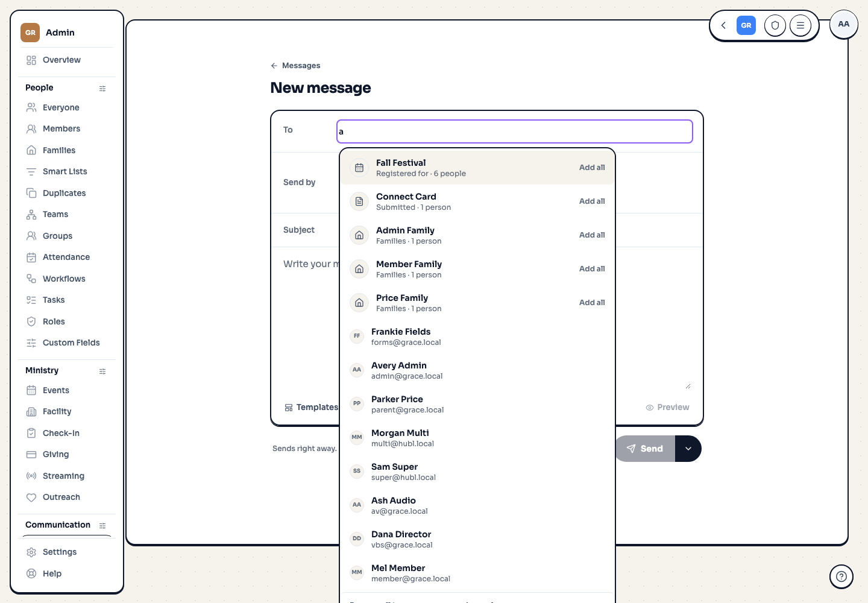This screenshot has width=868, height=603.
Task: Click the Streaming broadcast icon
Action: click(x=31, y=476)
